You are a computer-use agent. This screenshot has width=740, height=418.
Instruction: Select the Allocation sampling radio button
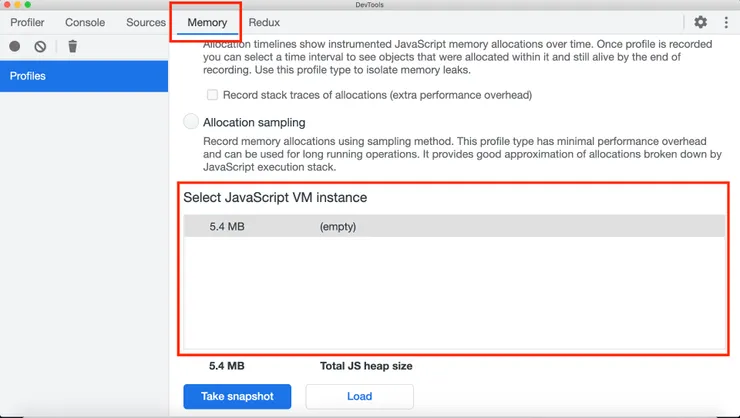pos(191,122)
